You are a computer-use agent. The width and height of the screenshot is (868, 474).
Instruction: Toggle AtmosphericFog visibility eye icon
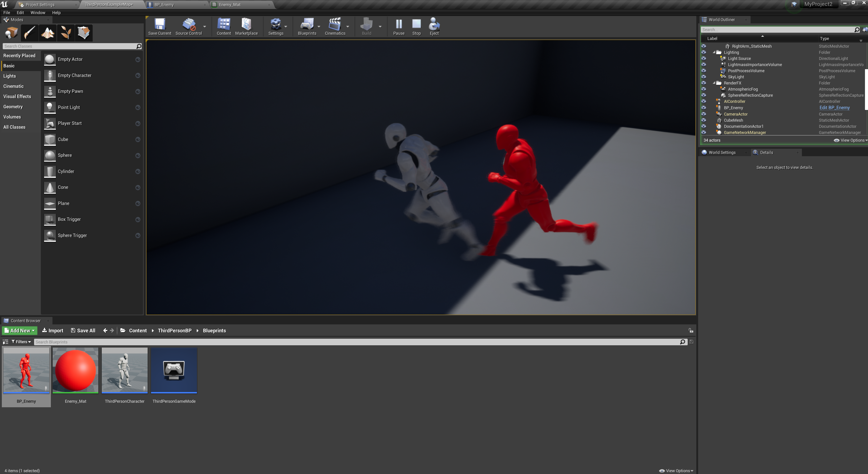pos(704,89)
